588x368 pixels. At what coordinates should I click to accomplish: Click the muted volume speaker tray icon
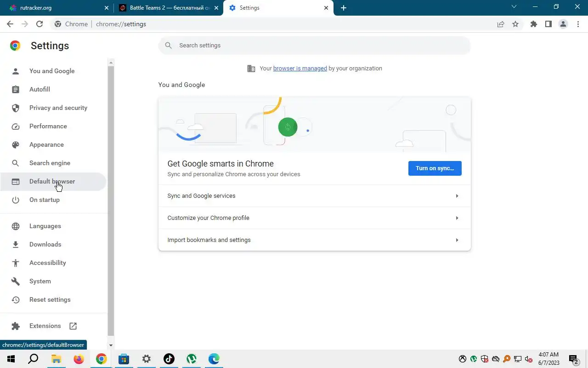click(529, 359)
